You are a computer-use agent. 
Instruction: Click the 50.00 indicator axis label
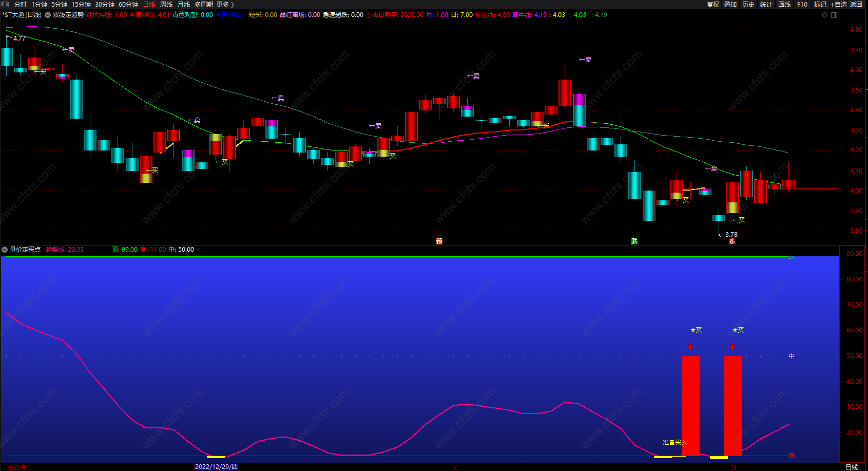855,356
